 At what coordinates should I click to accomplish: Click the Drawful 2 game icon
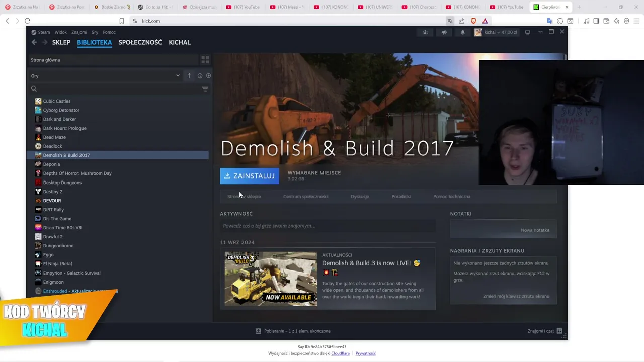tap(38, 237)
